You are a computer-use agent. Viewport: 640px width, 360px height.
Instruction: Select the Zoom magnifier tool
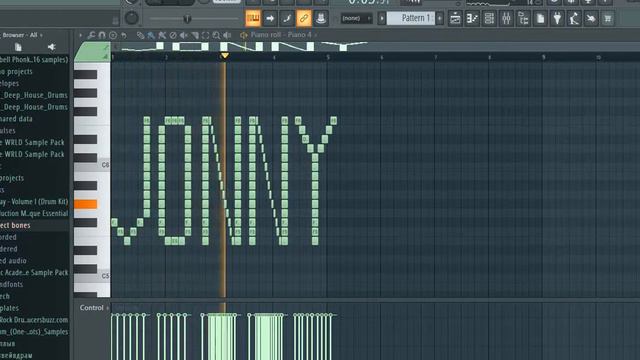point(216,35)
